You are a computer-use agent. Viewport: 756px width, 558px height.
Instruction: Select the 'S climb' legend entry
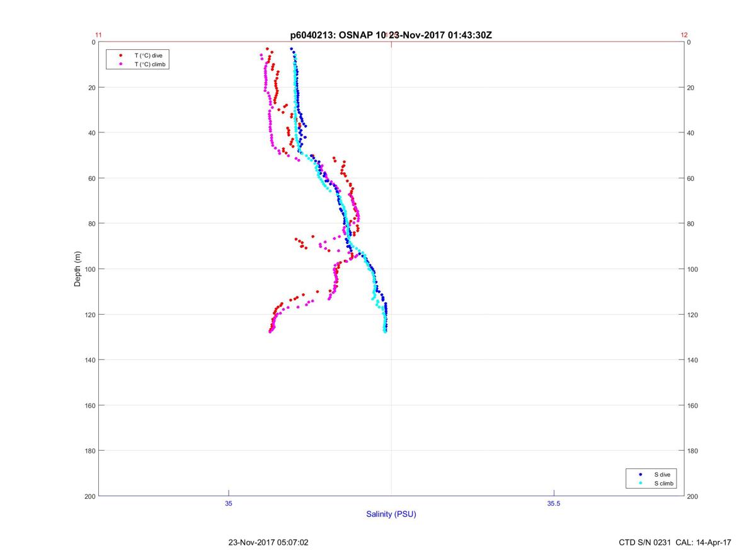(664, 483)
